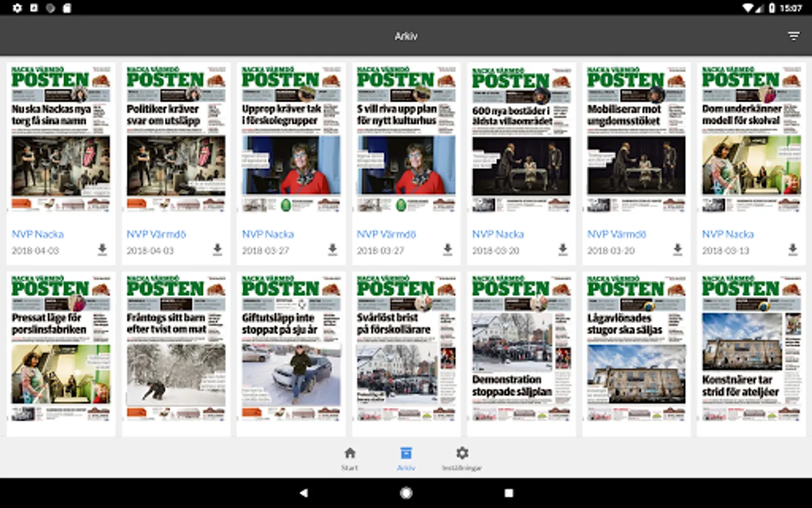The height and width of the screenshot is (508, 812).
Task: Open cover 'Demonstration stoppade säljplan'
Action: [x=521, y=348]
